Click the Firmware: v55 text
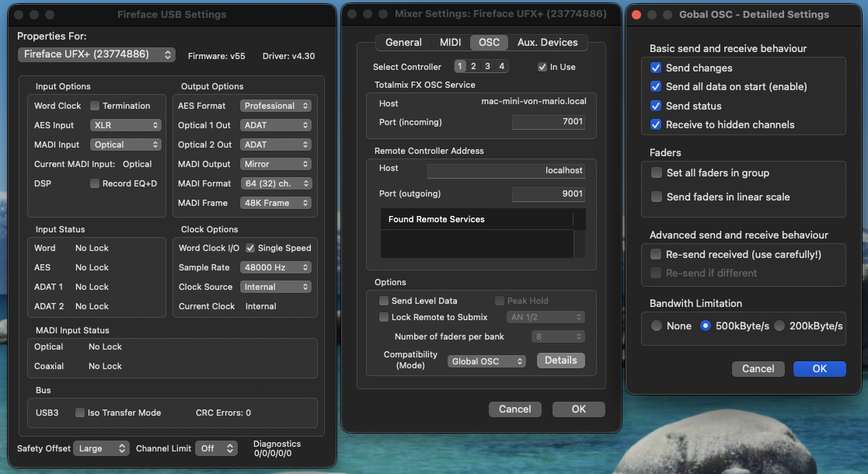Image resolution: width=868 pixels, height=474 pixels. (217, 56)
